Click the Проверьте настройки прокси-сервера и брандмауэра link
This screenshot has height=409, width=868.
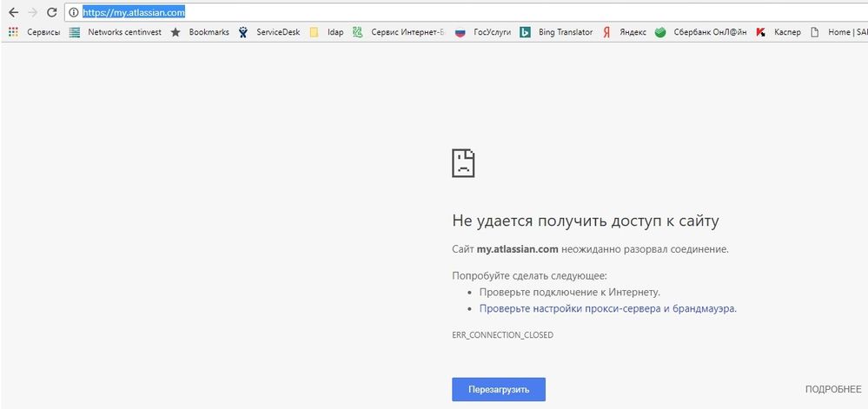[608, 309]
